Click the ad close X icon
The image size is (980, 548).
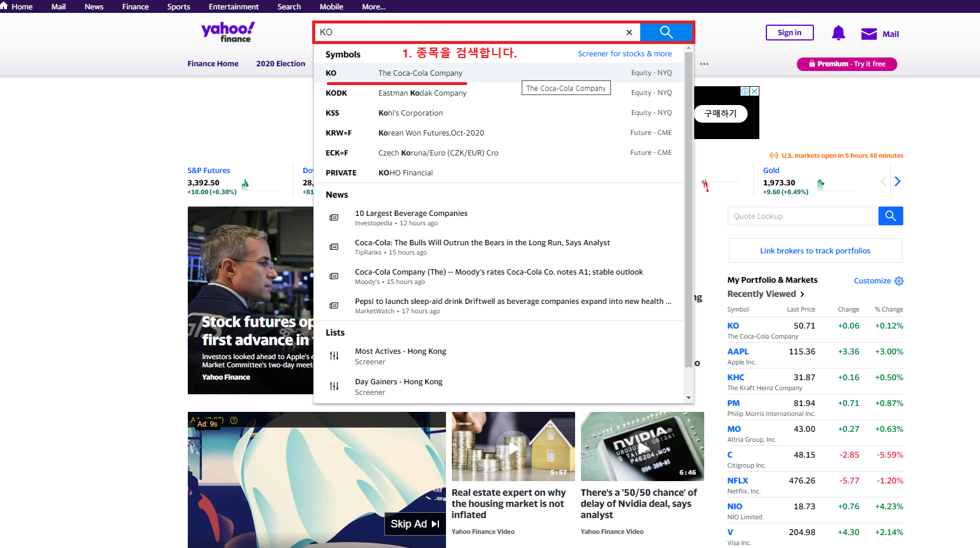coord(755,91)
